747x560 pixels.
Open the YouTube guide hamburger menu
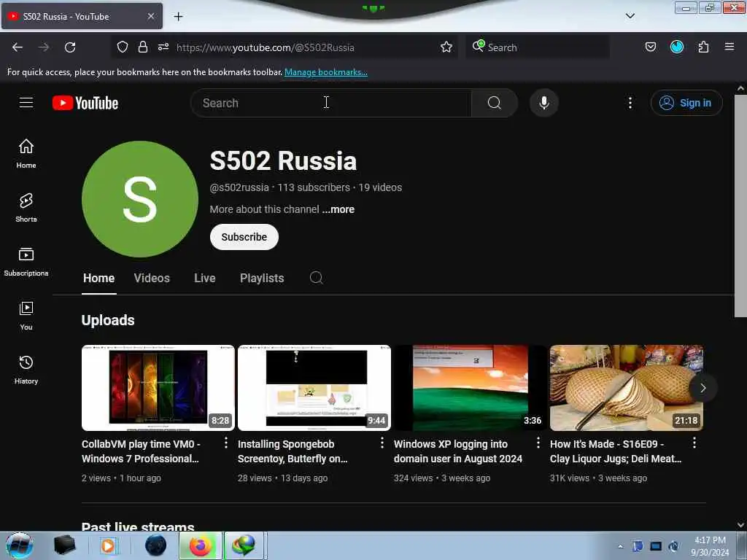tap(26, 103)
